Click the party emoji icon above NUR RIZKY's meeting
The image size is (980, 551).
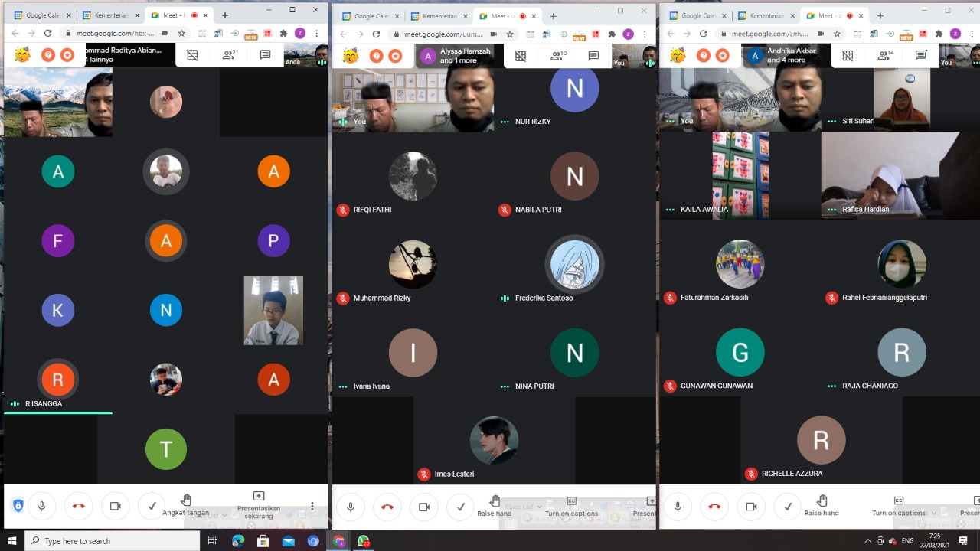click(351, 55)
